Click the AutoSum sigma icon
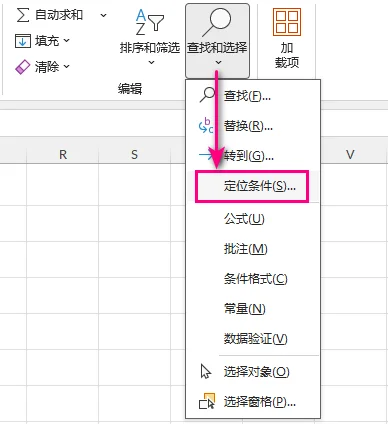The width and height of the screenshot is (388, 424). pyautogui.click(x=23, y=15)
